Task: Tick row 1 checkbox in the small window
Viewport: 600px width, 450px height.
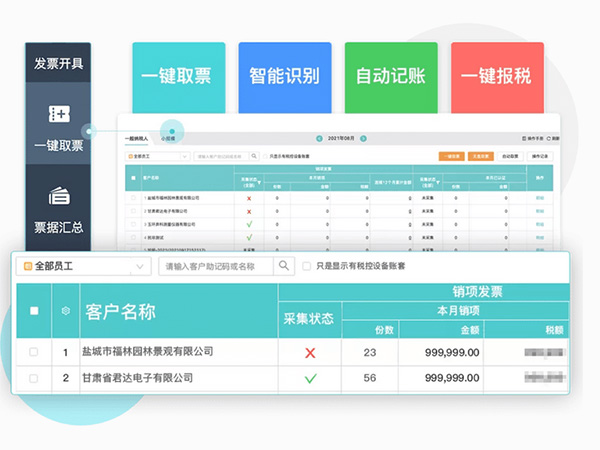Action: (133, 198)
